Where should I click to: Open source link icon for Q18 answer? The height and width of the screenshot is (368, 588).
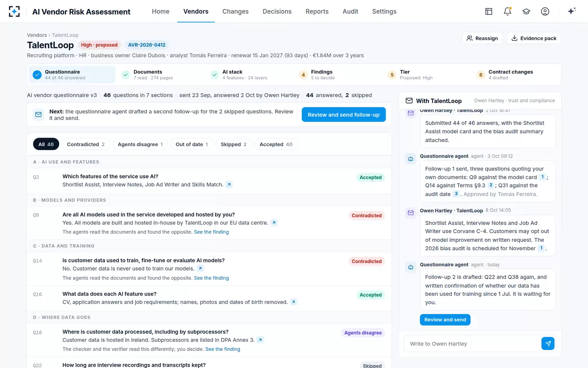(x=261, y=340)
